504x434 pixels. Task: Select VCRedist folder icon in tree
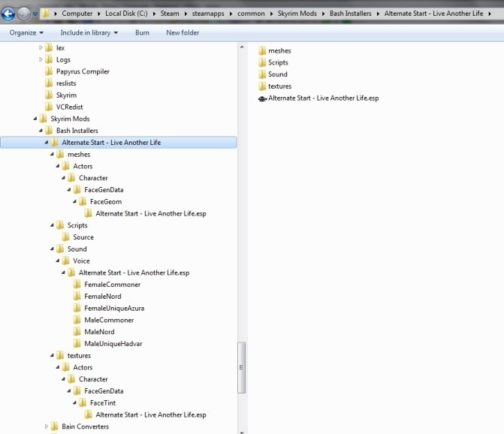tap(49, 107)
